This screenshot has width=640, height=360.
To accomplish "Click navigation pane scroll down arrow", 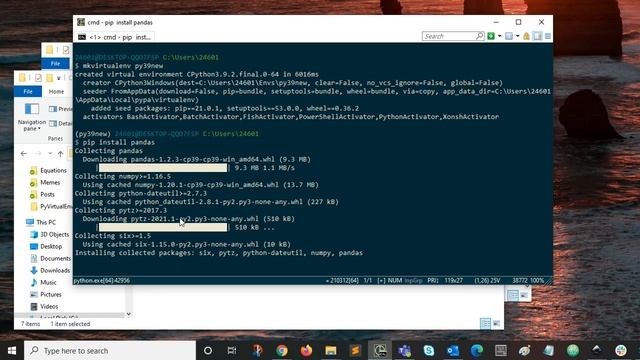I will (x=129, y=314).
